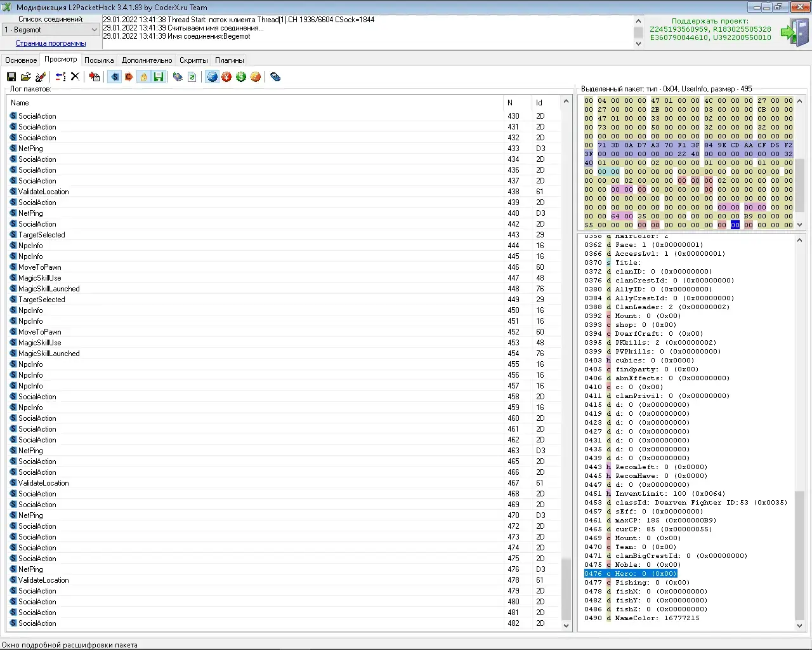Viewport: 812px width, 650px height.
Task: Click the blue phone-like icon at toolbar end
Action: 275,77
